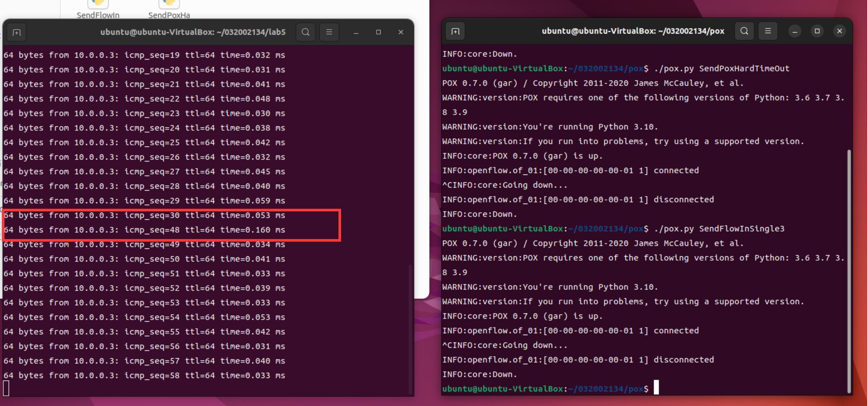Open new tab in pox terminal
This screenshot has height=406, width=868.
(x=455, y=31)
